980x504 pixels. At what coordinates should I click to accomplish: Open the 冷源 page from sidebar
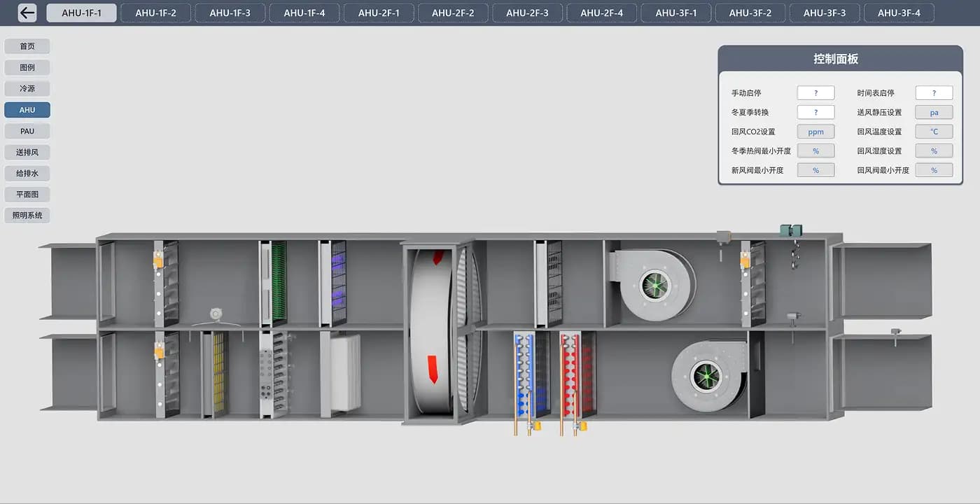[27, 89]
